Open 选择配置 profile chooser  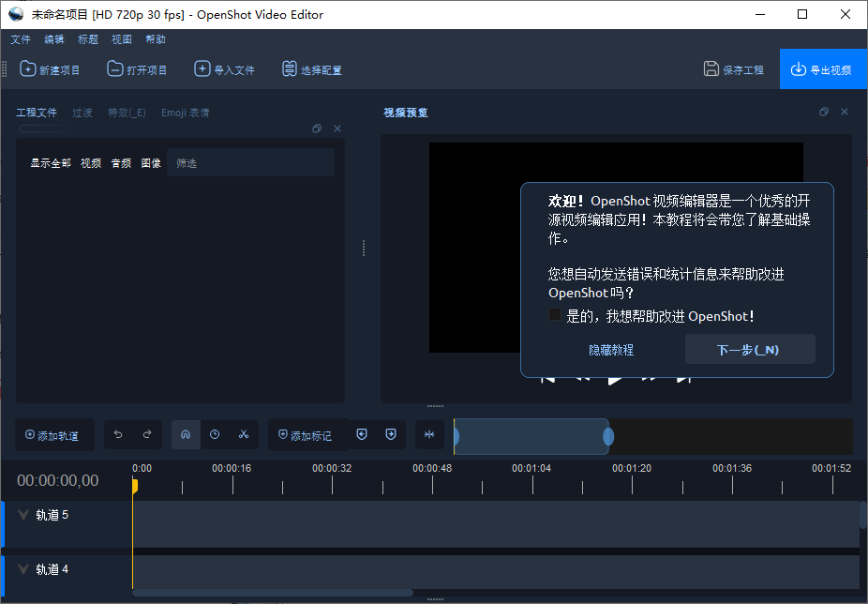312,69
